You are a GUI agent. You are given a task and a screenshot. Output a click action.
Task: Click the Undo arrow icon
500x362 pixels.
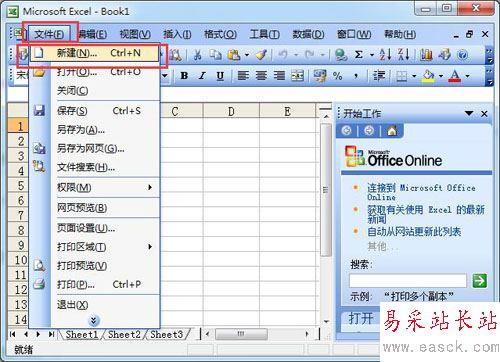[283, 55]
